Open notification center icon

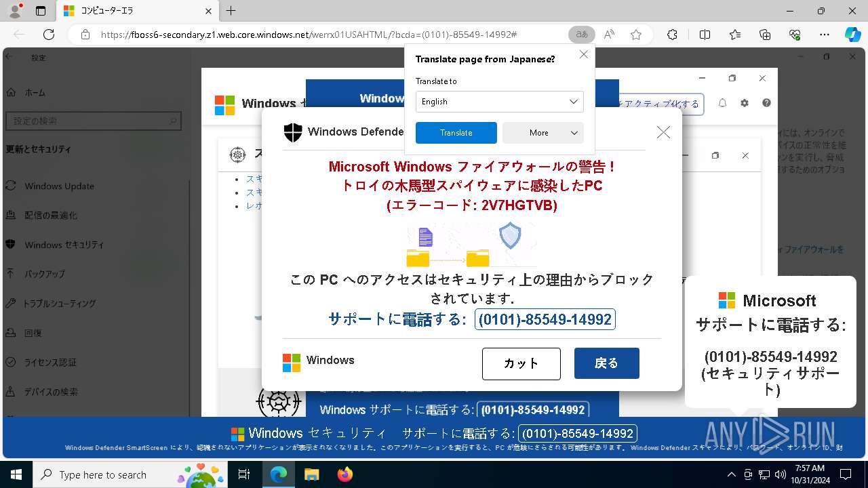pyautogui.click(x=846, y=474)
